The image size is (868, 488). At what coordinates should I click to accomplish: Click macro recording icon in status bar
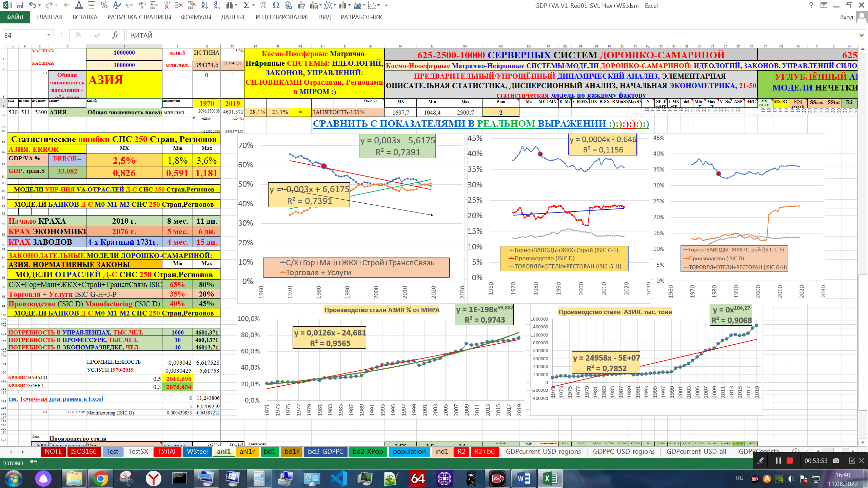click(x=34, y=463)
